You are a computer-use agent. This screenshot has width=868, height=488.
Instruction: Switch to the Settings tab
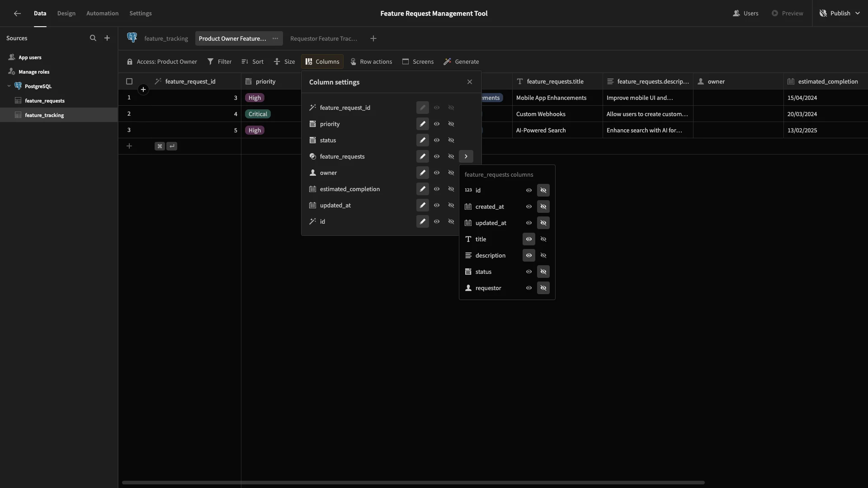[x=141, y=13]
